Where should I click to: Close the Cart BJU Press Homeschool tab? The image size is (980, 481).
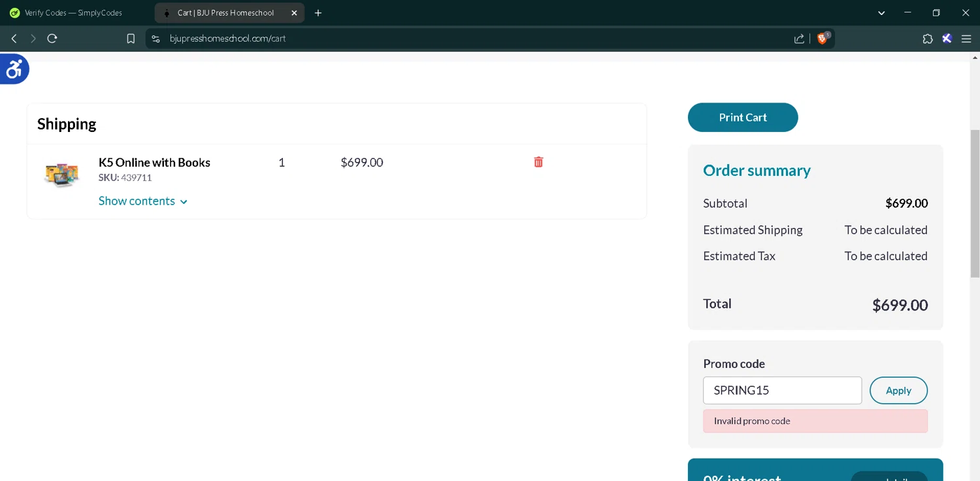point(294,13)
